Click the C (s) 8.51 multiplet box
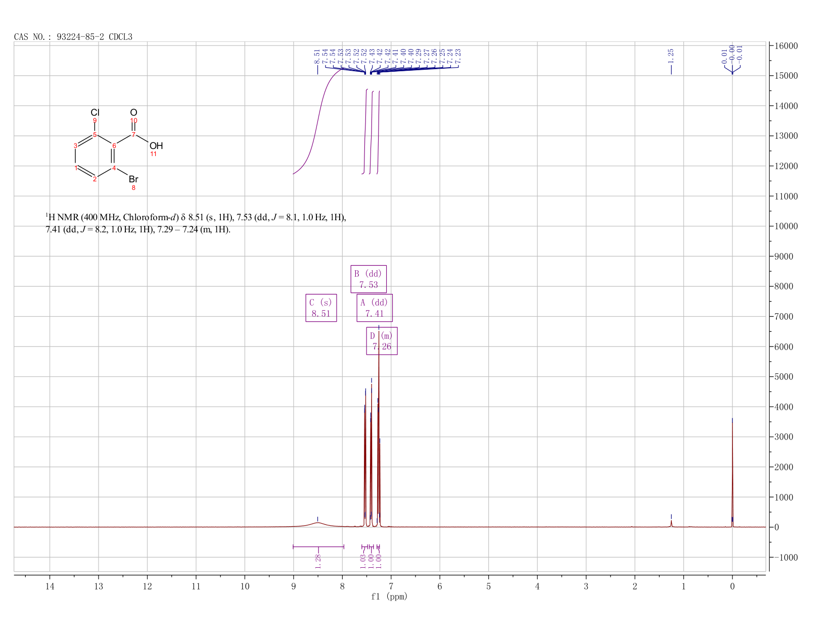 (x=321, y=308)
